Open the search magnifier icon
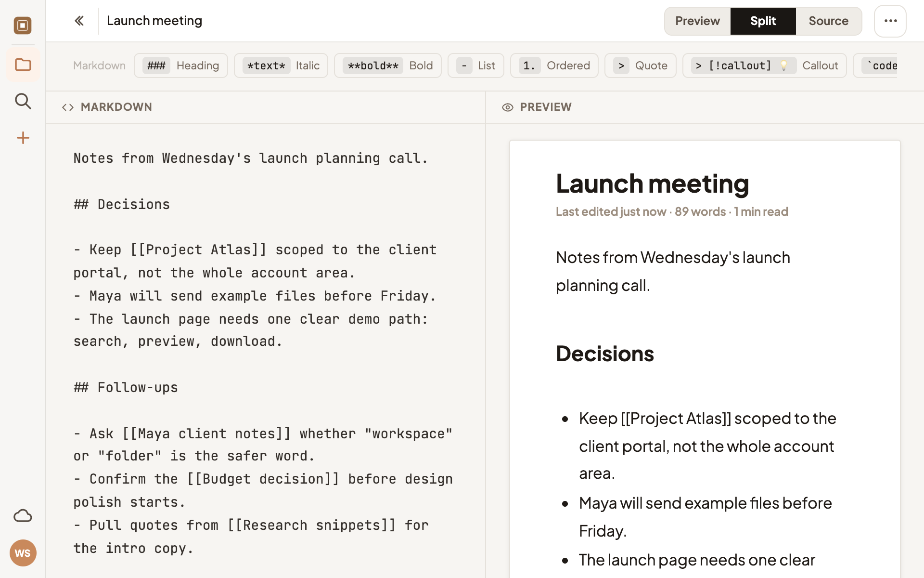 click(x=23, y=101)
